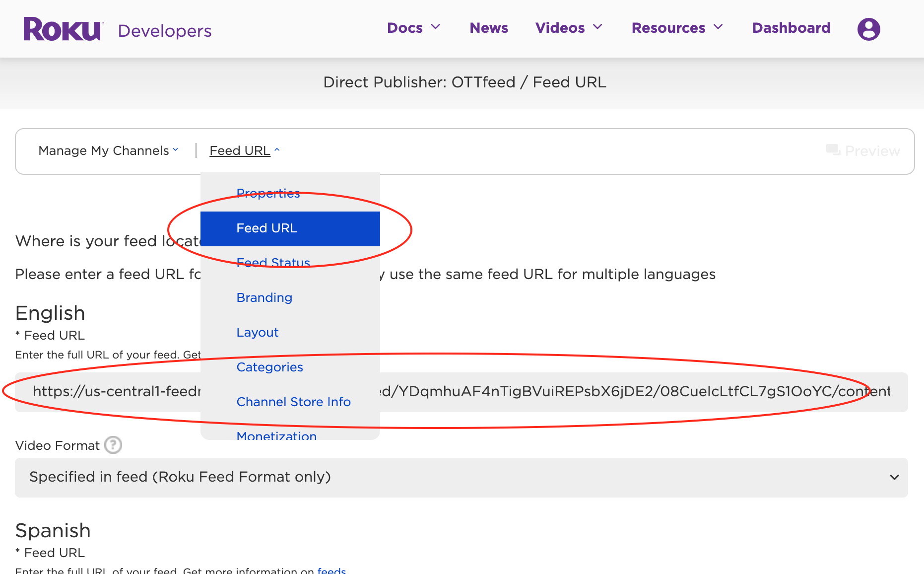Open Feed Status from the dropdown menu
Viewport: 924px width, 574px height.
pos(273,263)
